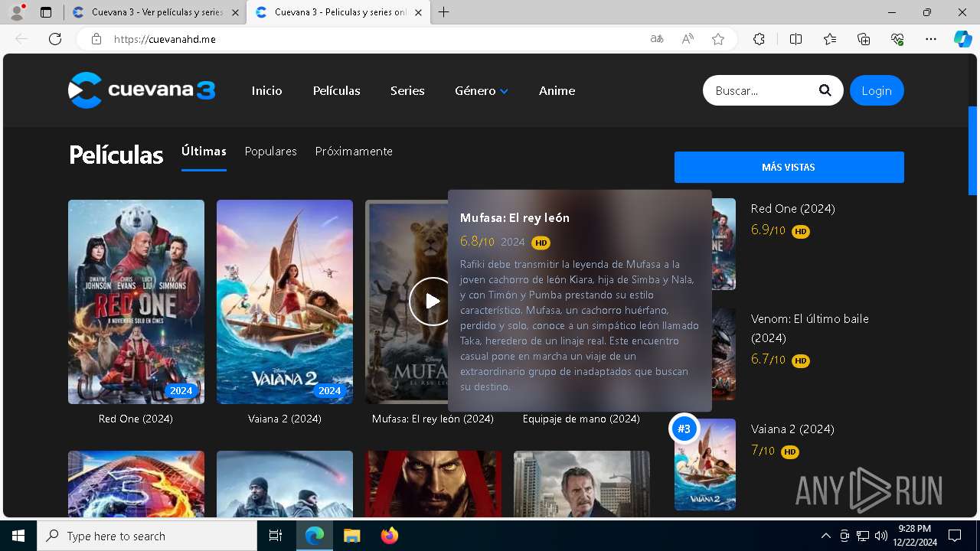The width and height of the screenshot is (980, 551).
Task: Open File Explorer from the taskbar
Action: (351, 536)
